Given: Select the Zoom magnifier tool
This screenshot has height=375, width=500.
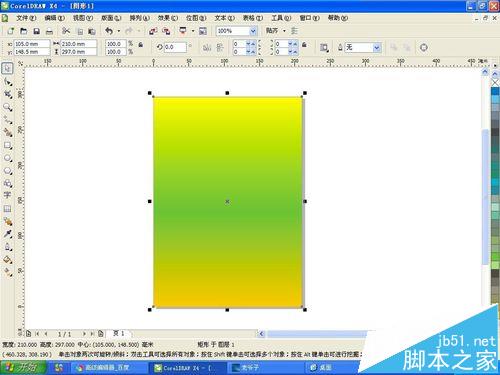Looking at the screenshot, I should (x=8, y=107).
